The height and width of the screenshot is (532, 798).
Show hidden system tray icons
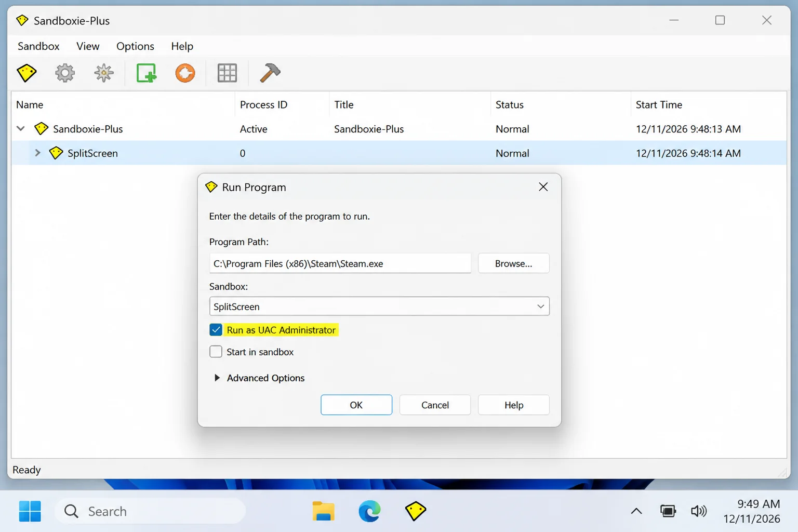click(x=636, y=511)
